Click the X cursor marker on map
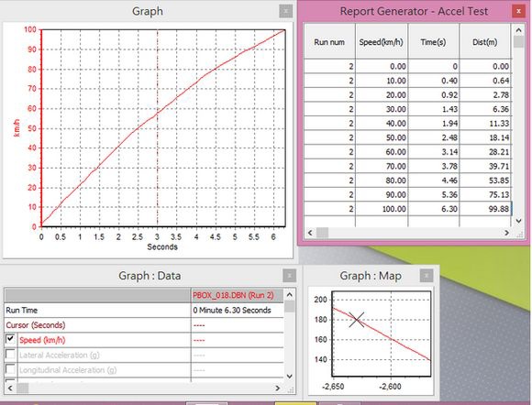This screenshot has width=532, height=405. 357,320
